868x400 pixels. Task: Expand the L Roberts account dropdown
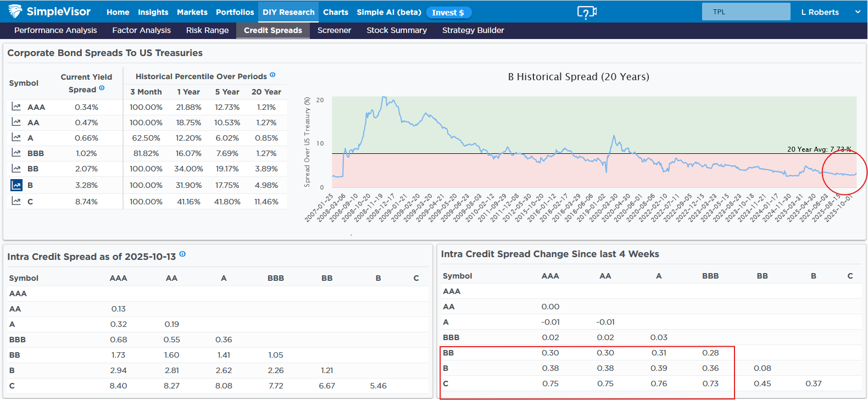click(857, 12)
